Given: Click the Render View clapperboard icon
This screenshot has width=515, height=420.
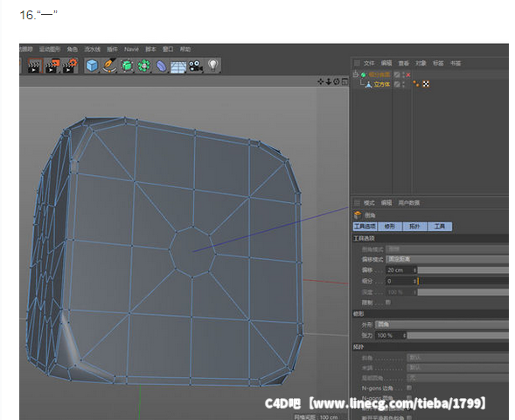Looking at the screenshot, I should click(x=34, y=66).
